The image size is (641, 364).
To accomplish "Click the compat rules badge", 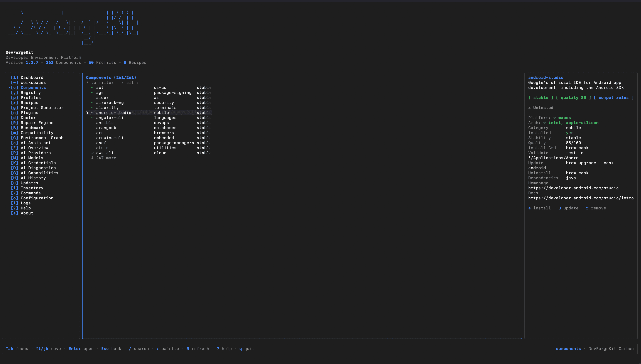I will click(614, 98).
